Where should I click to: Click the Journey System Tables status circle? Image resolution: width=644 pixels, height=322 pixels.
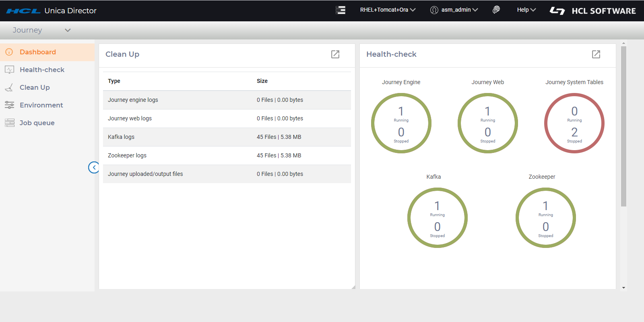pos(574,123)
